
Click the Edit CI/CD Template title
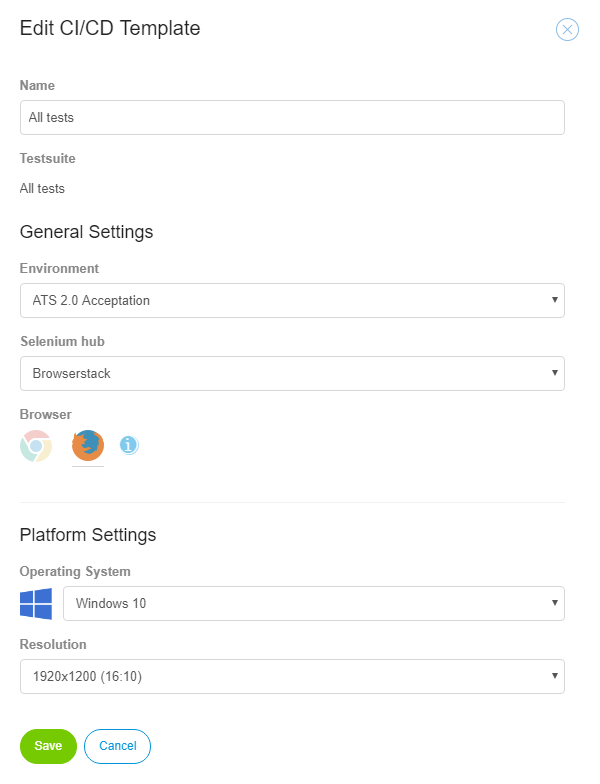point(110,28)
